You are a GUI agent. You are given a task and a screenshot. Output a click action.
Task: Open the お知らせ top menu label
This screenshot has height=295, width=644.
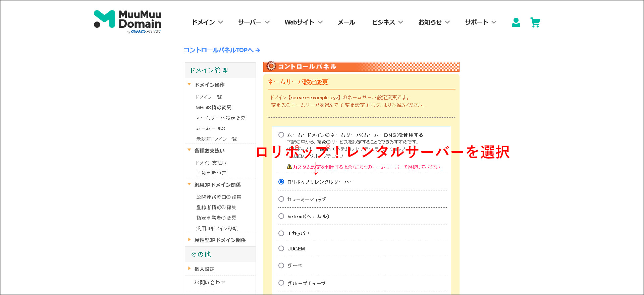pos(430,22)
